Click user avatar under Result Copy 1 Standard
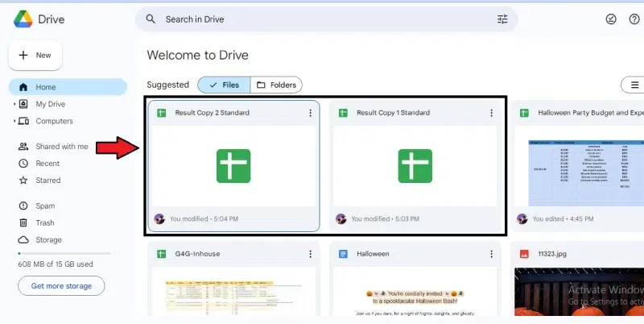This screenshot has width=644, height=324. pyautogui.click(x=341, y=218)
